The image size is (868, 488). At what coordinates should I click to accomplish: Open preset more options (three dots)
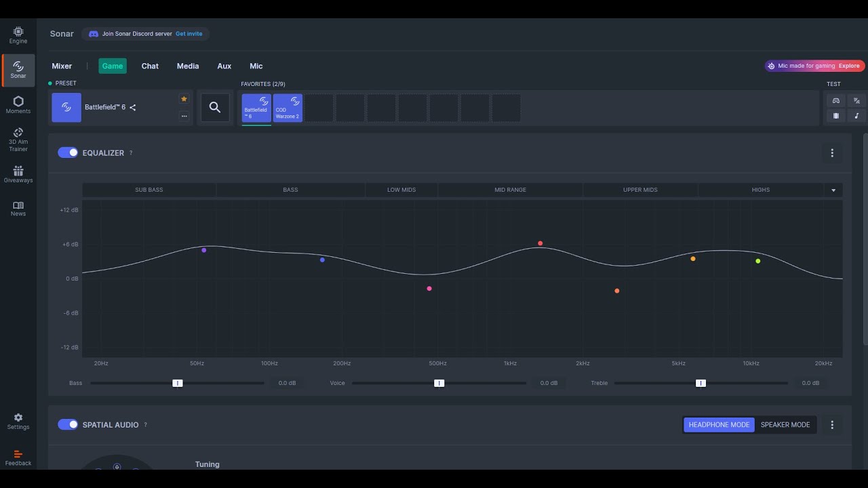pos(184,116)
